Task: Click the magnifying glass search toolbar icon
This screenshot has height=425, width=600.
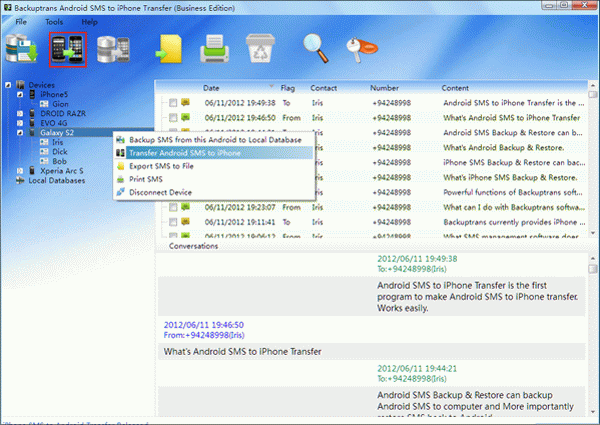Action: click(316, 48)
